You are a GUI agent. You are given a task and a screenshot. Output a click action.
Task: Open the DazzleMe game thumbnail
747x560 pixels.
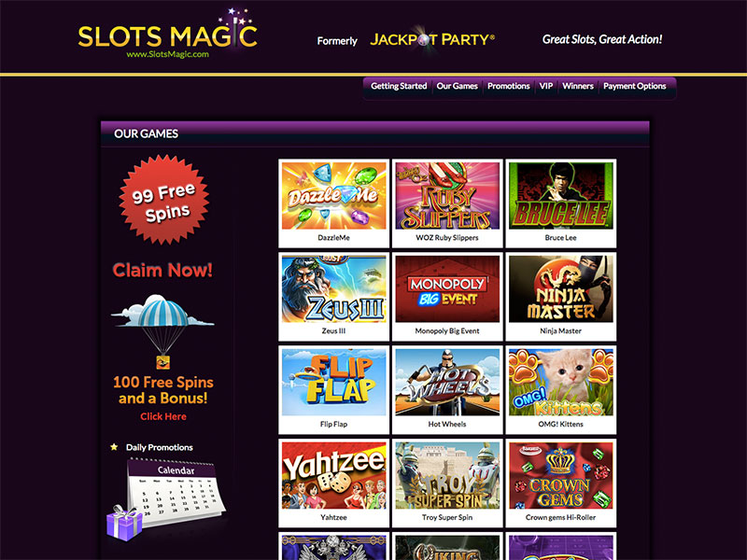(x=334, y=203)
